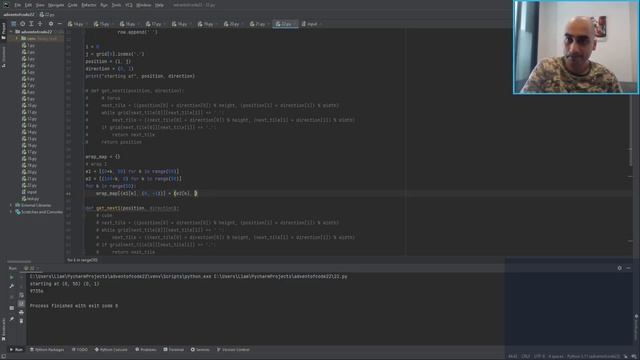This screenshot has height=360, width=640.
Task: Open Python 3.11 interpreter selector
Action: [x=593, y=356]
